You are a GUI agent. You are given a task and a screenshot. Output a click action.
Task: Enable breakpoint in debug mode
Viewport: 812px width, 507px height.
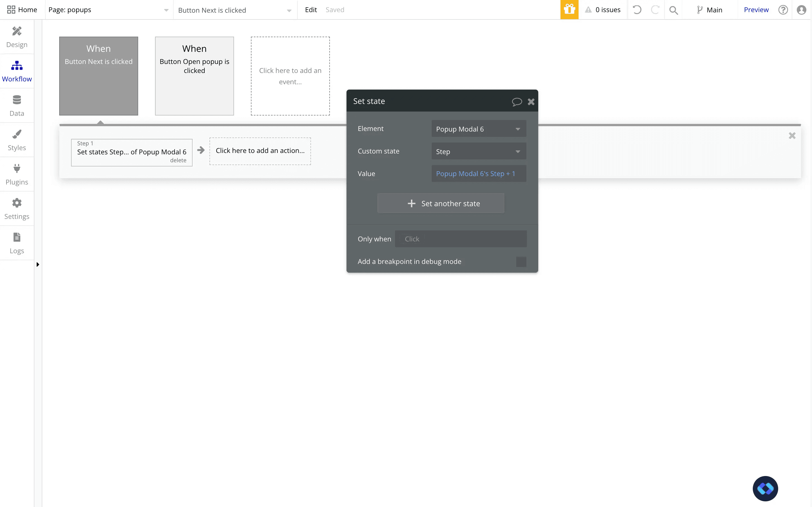(x=521, y=262)
